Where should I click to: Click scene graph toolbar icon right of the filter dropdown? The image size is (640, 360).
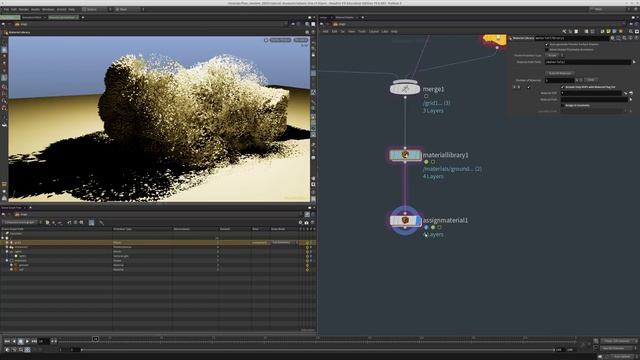47,222
